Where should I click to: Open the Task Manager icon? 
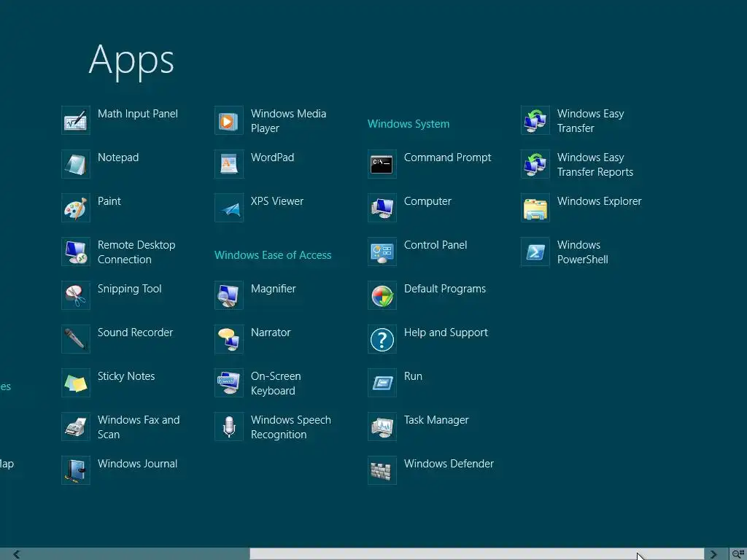coord(382,427)
